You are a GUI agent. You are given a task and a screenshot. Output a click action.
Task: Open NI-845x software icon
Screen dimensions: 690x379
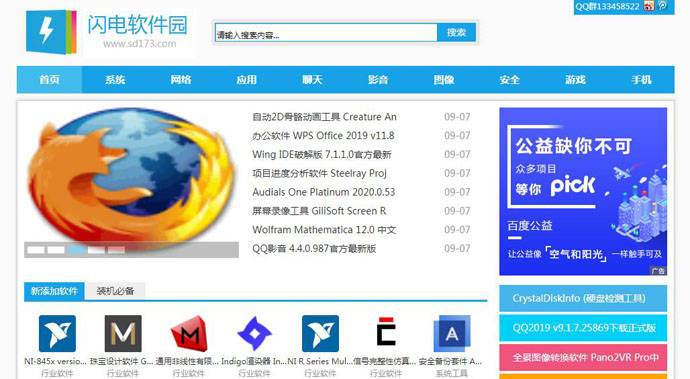(x=57, y=333)
